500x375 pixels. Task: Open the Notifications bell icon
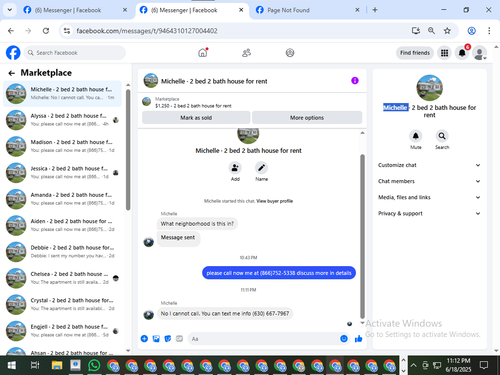pos(462,53)
